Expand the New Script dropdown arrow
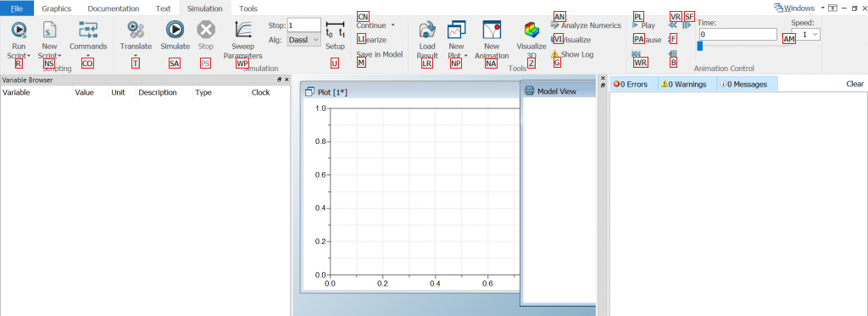Image resolution: width=868 pixels, height=316 pixels. point(59,56)
